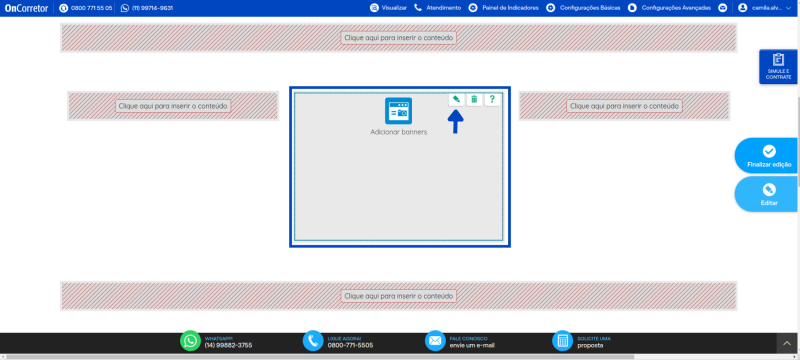Screen dimensions: 800x360
Task: Click the proposta link in footer
Action: [x=590, y=345]
